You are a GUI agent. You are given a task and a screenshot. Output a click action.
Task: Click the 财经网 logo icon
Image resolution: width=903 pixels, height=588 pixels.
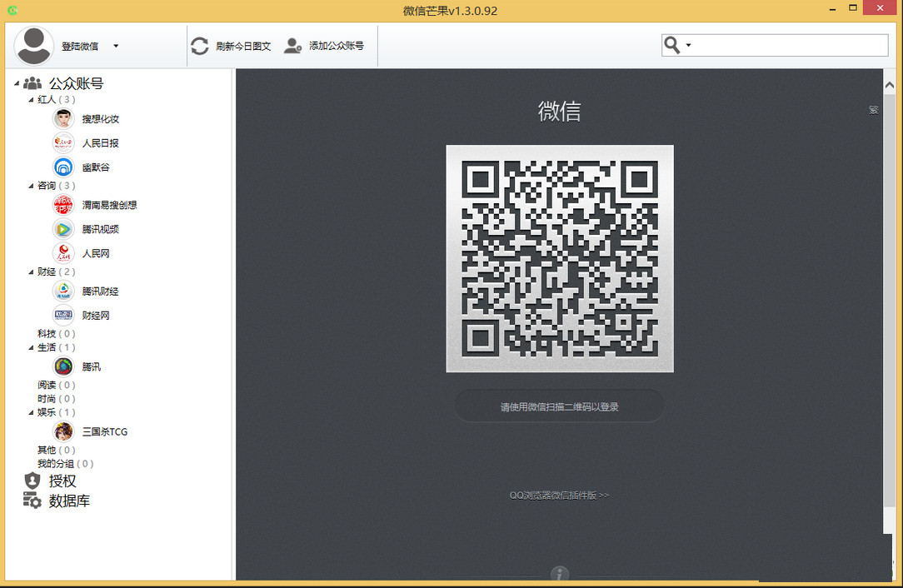pos(63,316)
